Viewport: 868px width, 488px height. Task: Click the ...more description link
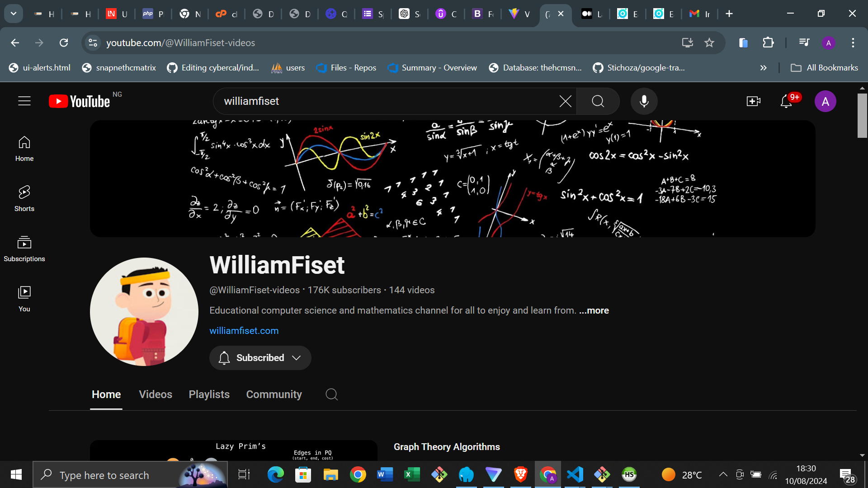click(594, 310)
